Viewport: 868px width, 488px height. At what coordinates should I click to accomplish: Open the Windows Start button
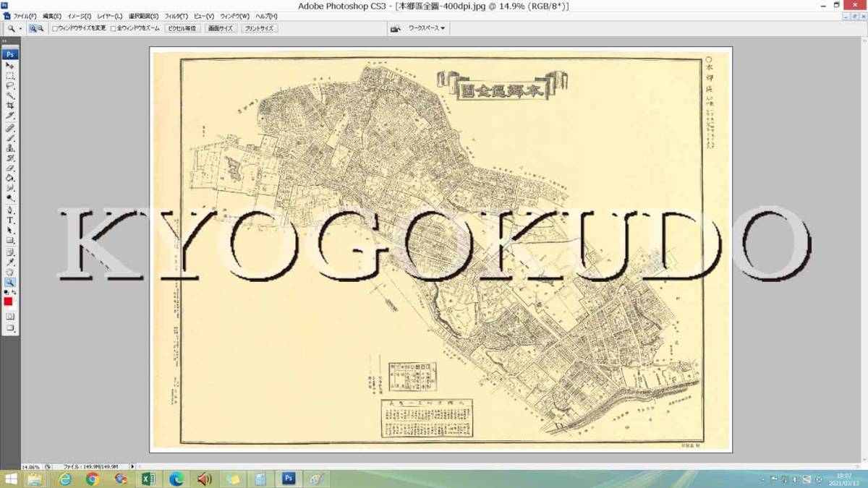(11, 479)
